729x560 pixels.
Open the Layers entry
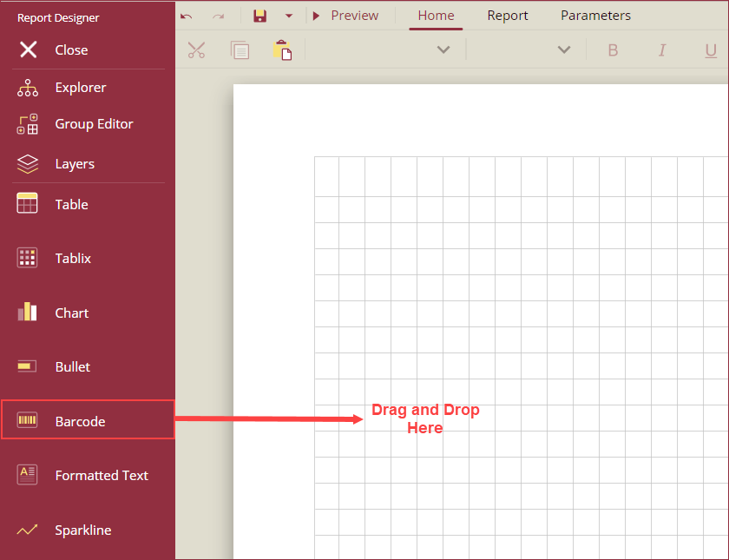pyautogui.click(x=75, y=164)
